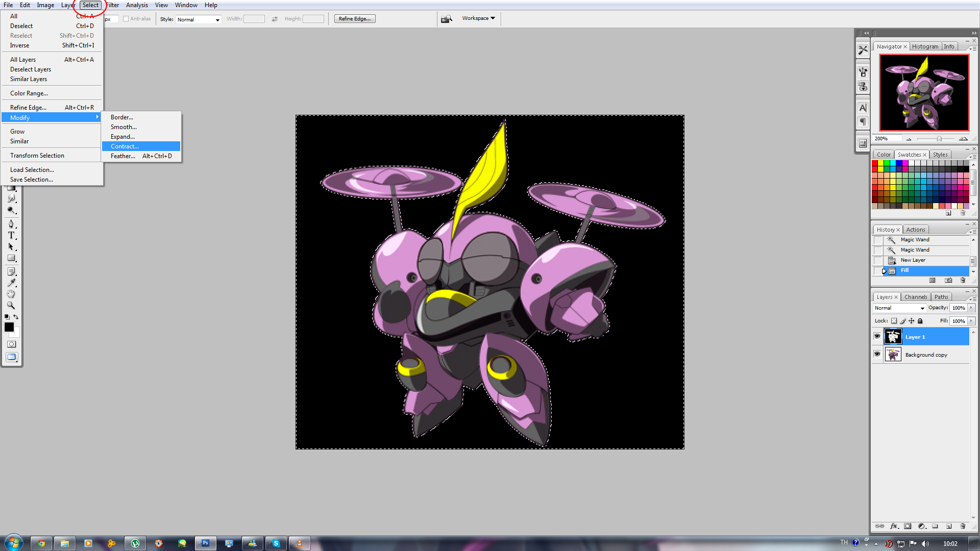980x551 pixels.
Task: Expand the collapsed icon panel dock
Action: [866, 33]
